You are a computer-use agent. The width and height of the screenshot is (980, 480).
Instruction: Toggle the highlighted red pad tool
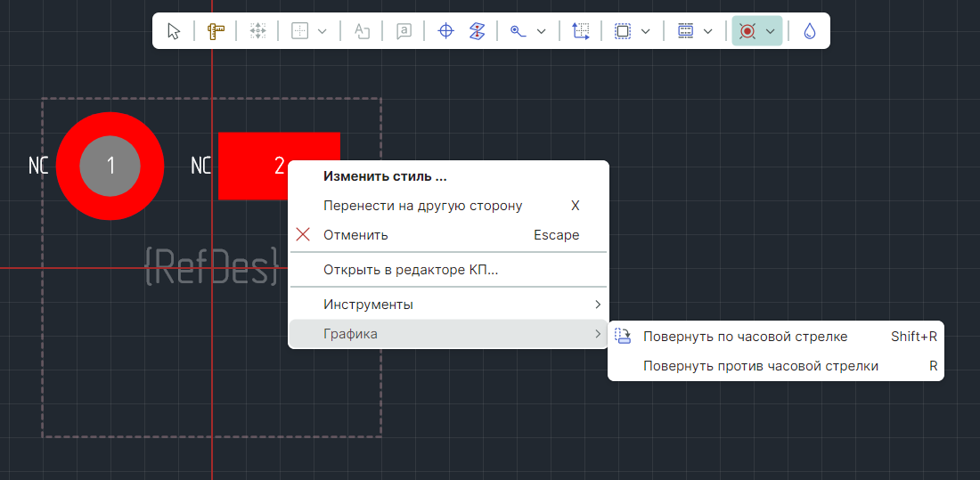tap(747, 30)
